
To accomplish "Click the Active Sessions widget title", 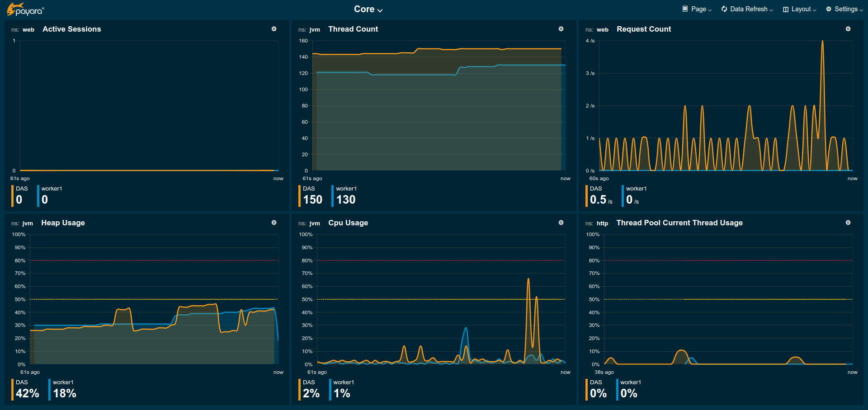I will (x=72, y=29).
